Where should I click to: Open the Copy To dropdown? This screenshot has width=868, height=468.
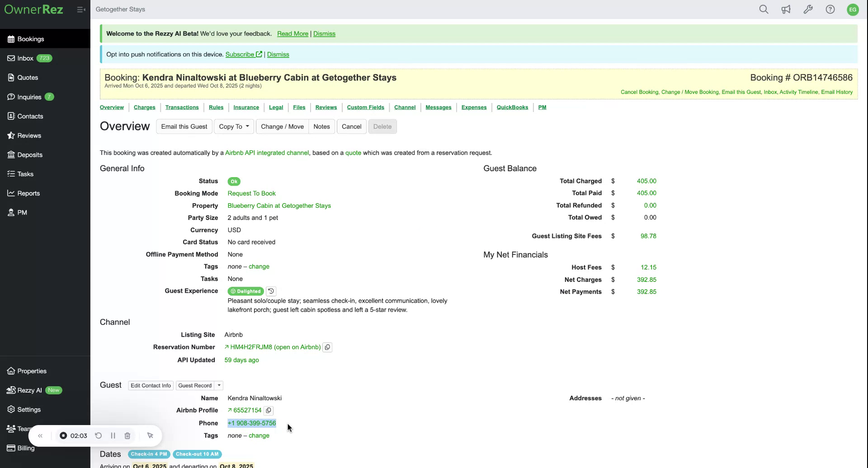tap(233, 126)
